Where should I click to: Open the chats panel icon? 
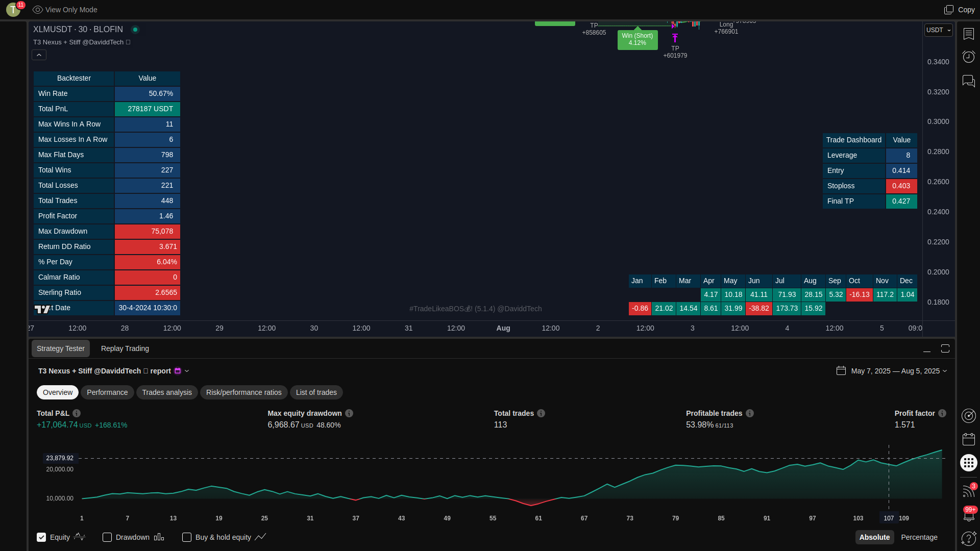click(x=969, y=81)
